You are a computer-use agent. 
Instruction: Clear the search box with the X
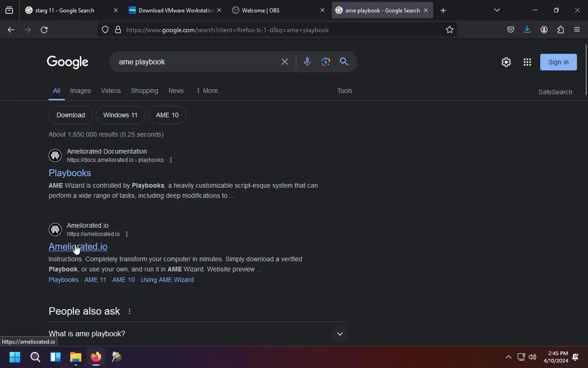285,62
